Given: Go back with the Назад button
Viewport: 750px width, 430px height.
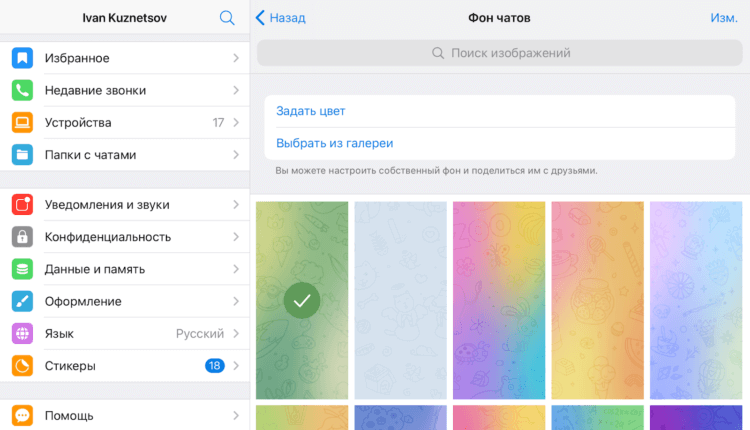Looking at the screenshot, I should 280,18.
